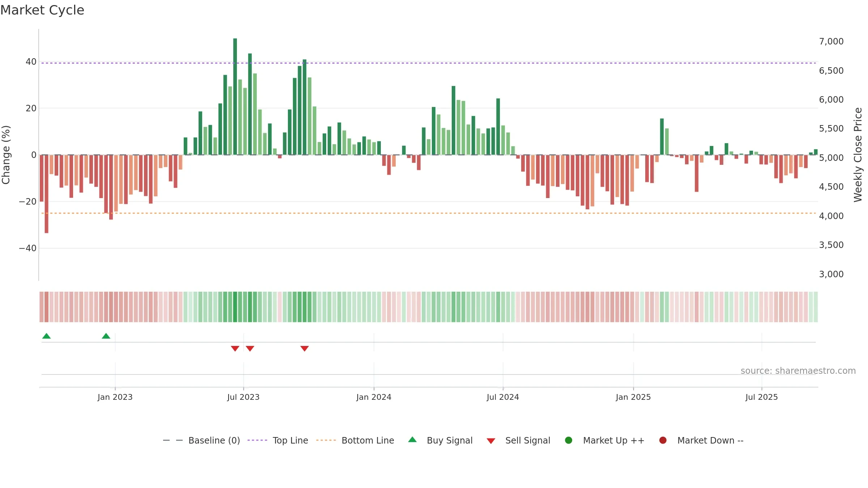
Task: Select the first buy signal marker in late 2022
Action: 46,336
